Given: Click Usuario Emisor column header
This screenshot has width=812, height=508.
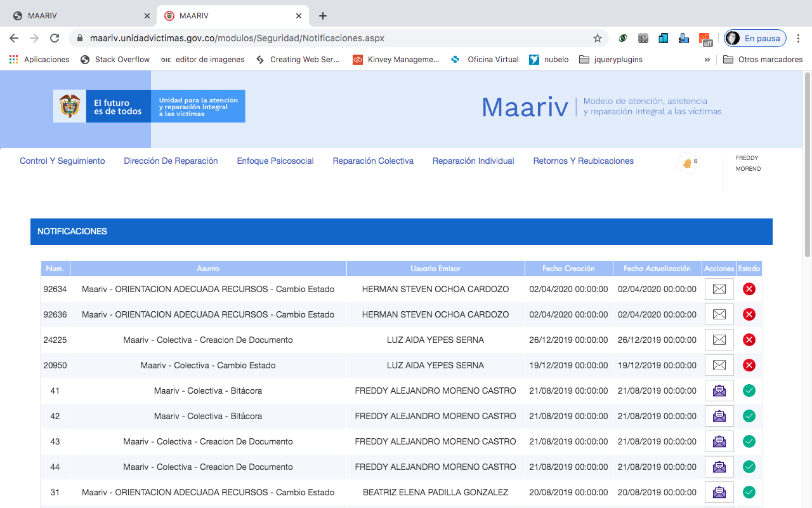Looking at the screenshot, I should tap(436, 269).
